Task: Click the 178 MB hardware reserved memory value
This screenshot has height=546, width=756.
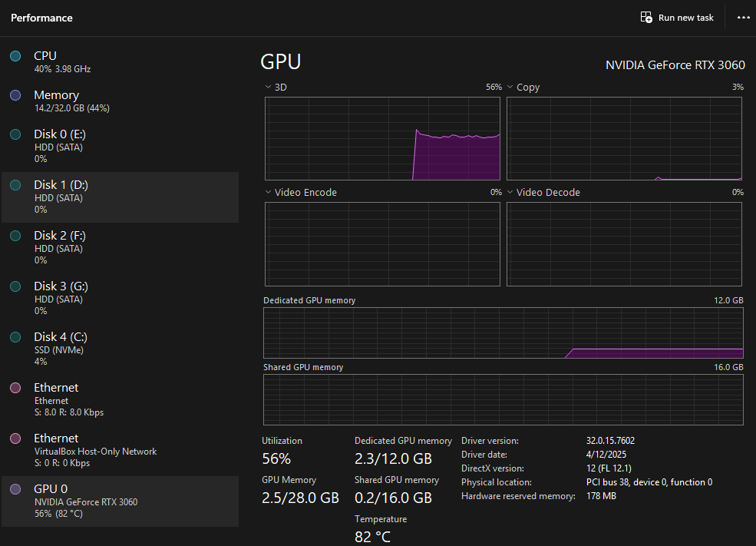Action: pyautogui.click(x=601, y=496)
